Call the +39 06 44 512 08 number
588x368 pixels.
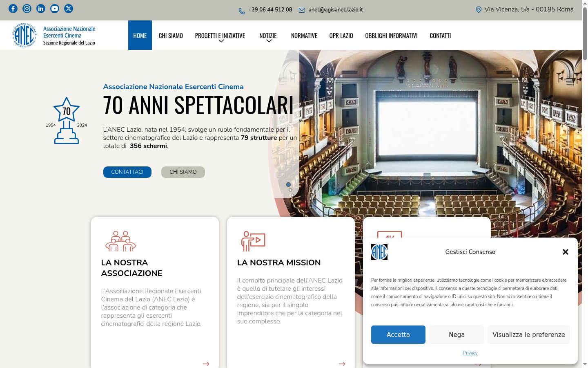(x=270, y=9)
